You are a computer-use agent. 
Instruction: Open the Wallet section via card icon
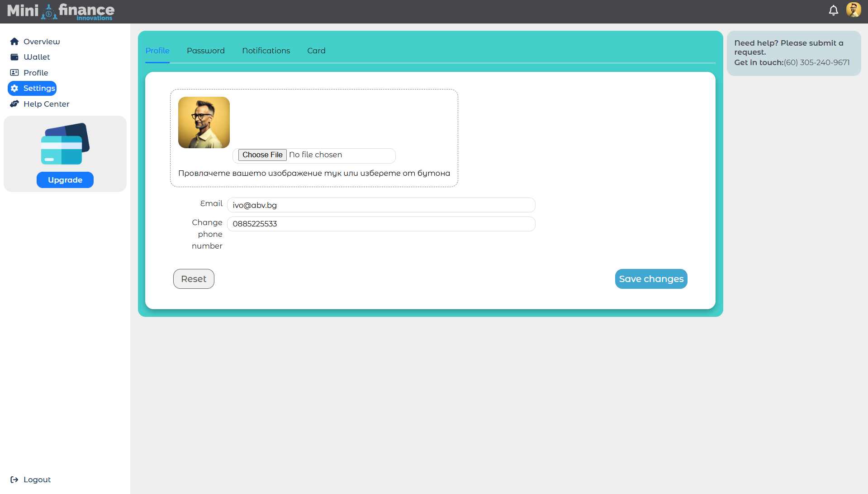[14, 57]
